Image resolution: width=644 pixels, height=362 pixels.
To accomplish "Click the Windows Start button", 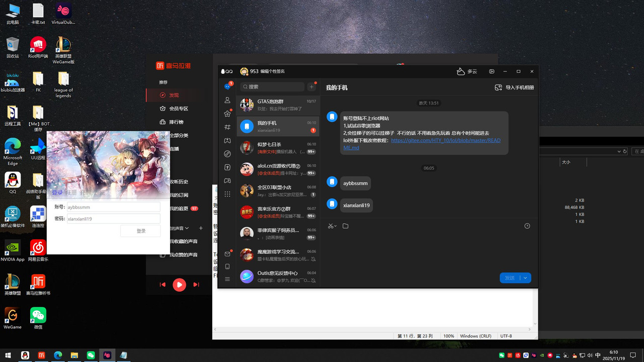I will pyautogui.click(x=8, y=355).
